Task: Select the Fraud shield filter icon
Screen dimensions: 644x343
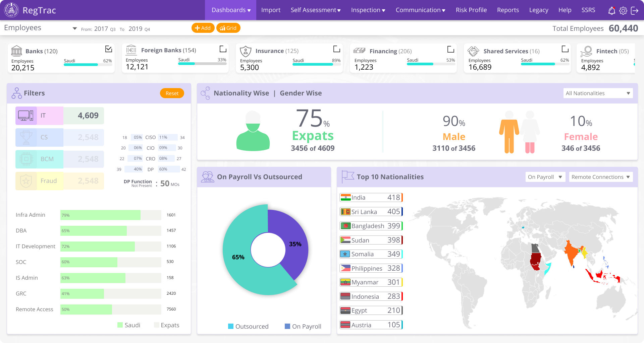Action: 26,181
